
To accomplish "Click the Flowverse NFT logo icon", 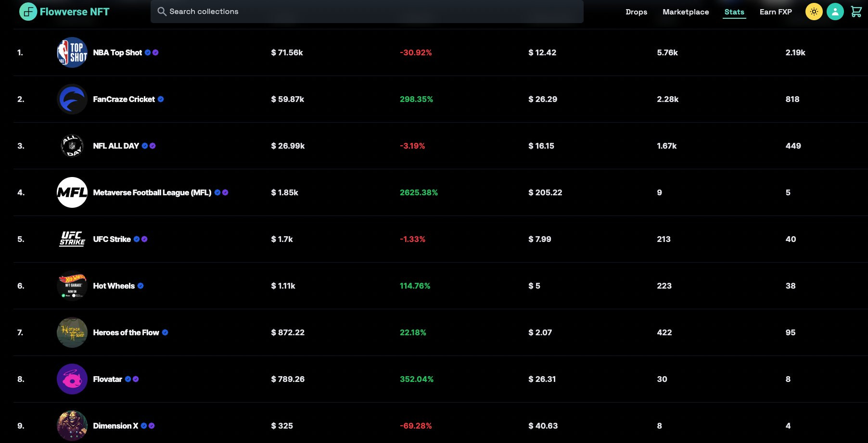I will 28,12.
